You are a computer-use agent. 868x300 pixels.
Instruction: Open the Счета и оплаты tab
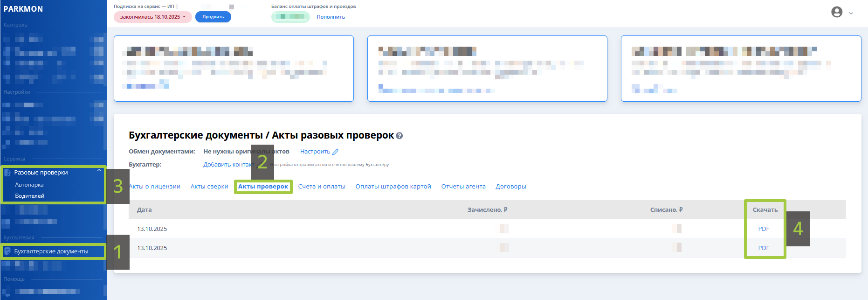coord(322,187)
